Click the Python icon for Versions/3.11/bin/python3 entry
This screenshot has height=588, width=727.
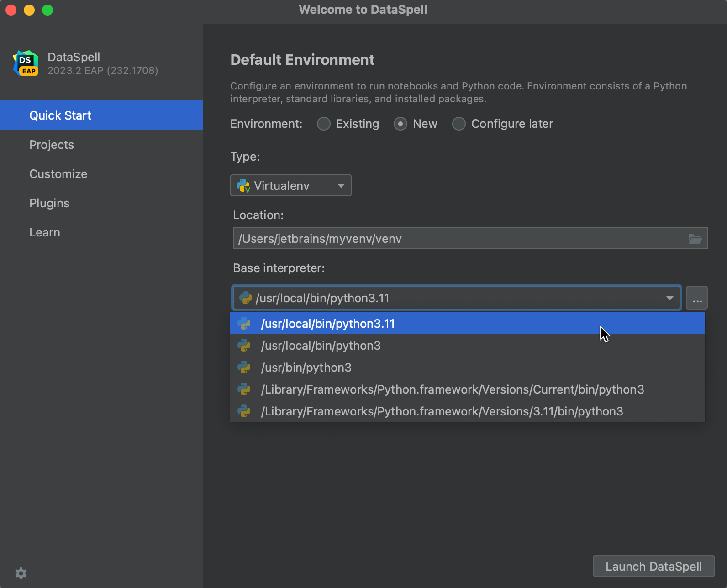pos(244,411)
